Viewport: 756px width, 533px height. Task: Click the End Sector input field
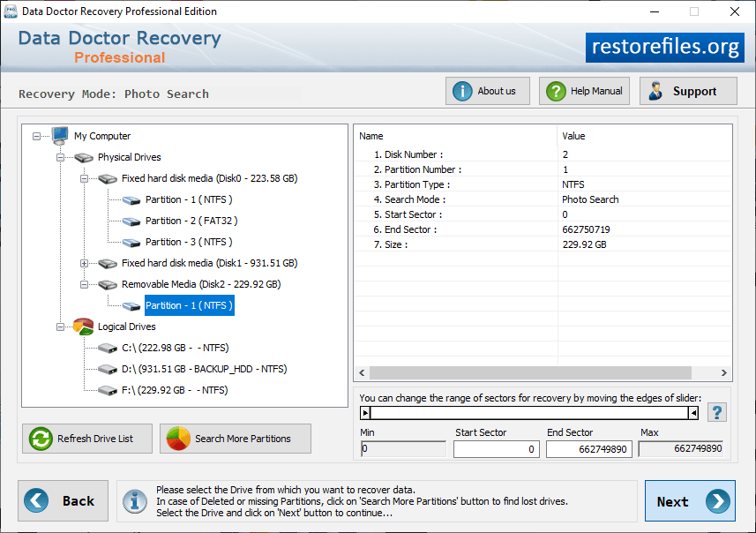588,449
